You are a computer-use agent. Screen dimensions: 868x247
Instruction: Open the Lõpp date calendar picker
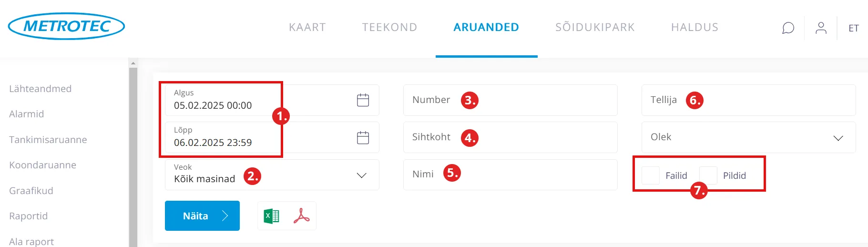click(x=363, y=138)
